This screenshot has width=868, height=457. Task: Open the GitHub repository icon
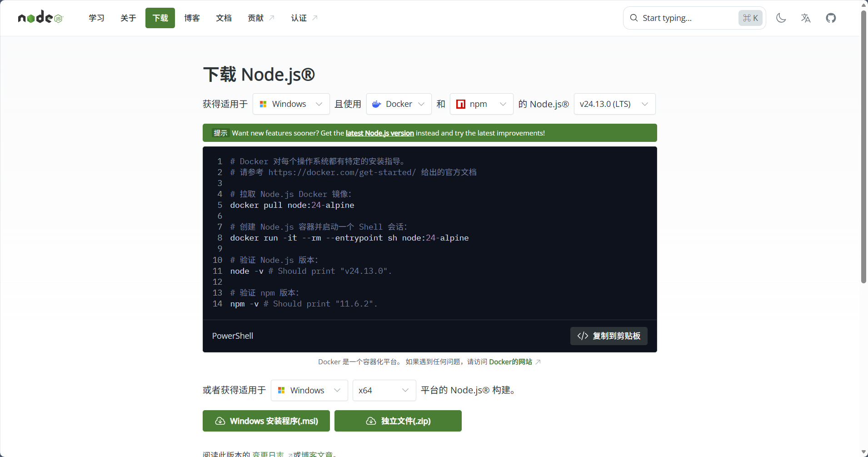click(x=831, y=18)
